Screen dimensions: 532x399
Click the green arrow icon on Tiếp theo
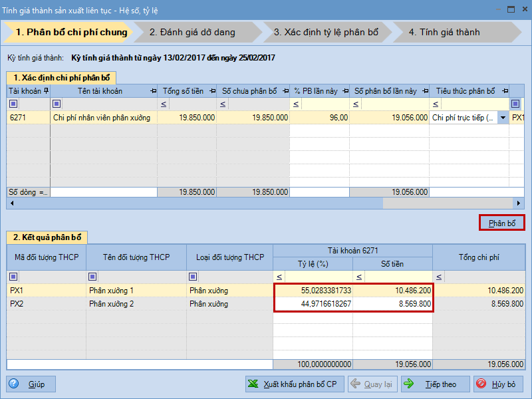click(x=409, y=384)
